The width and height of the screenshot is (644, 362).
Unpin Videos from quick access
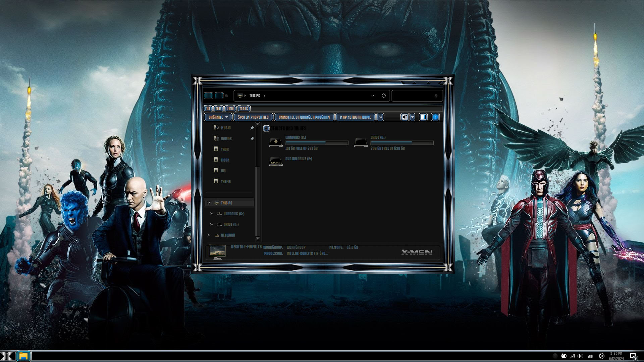(x=252, y=138)
